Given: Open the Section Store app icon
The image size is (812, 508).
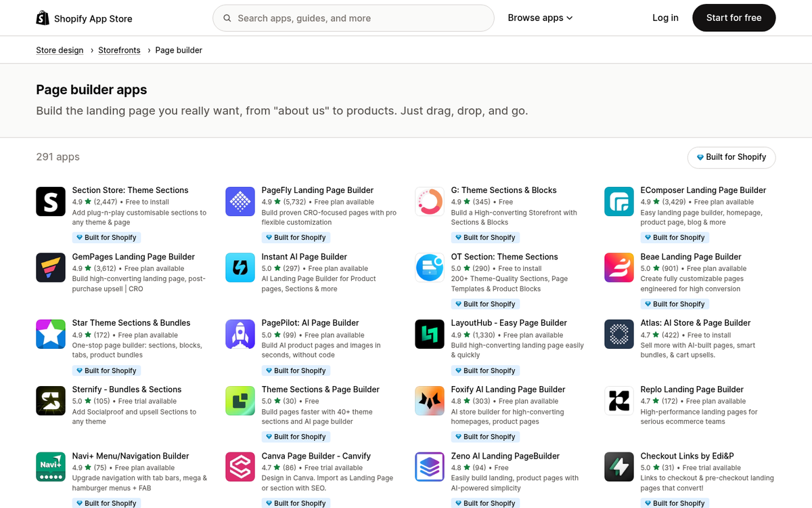Looking at the screenshot, I should tap(51, 201).
